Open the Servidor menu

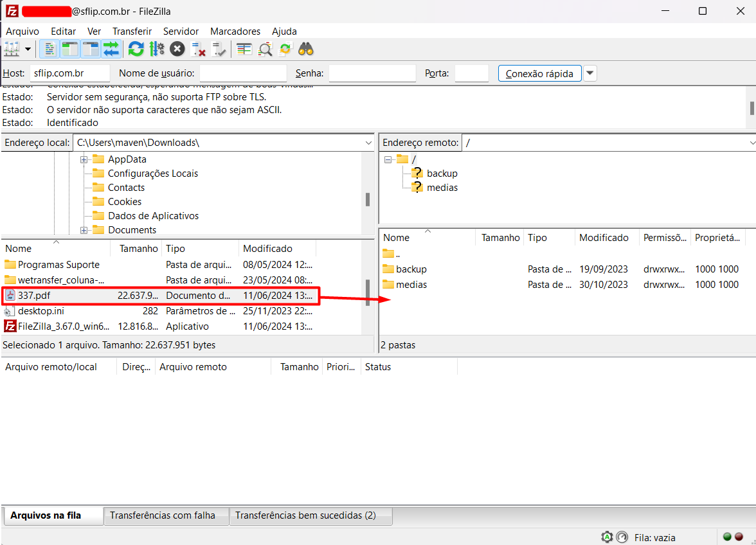(x=181, y=31)
